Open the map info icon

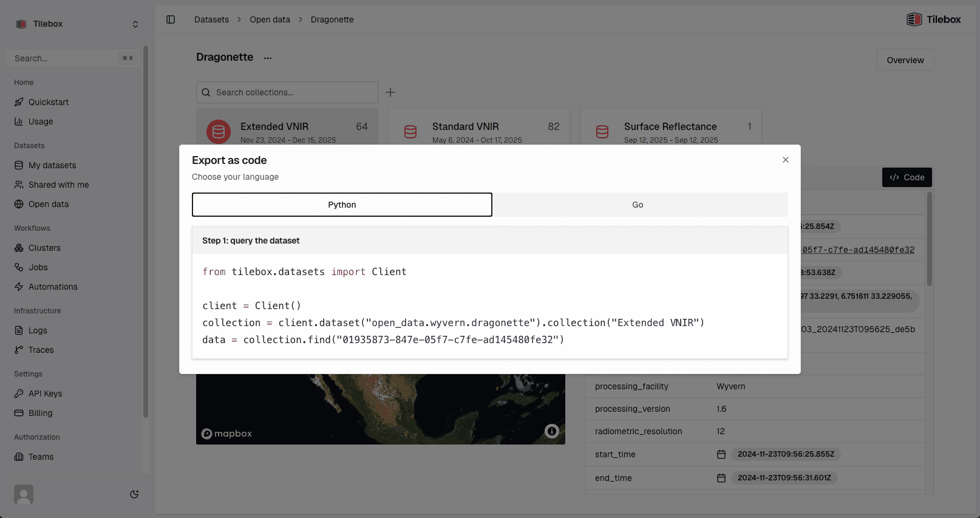tap(552, 431)
